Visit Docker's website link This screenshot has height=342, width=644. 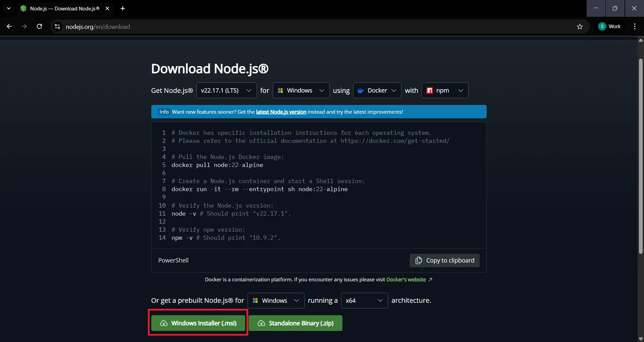[406, 280]
